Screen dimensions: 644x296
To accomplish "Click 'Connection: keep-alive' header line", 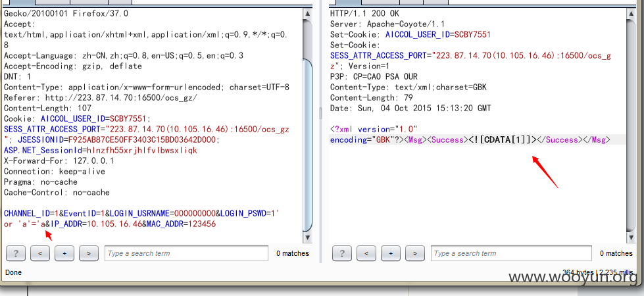I will pyautogui.click(x=55, y=172).
